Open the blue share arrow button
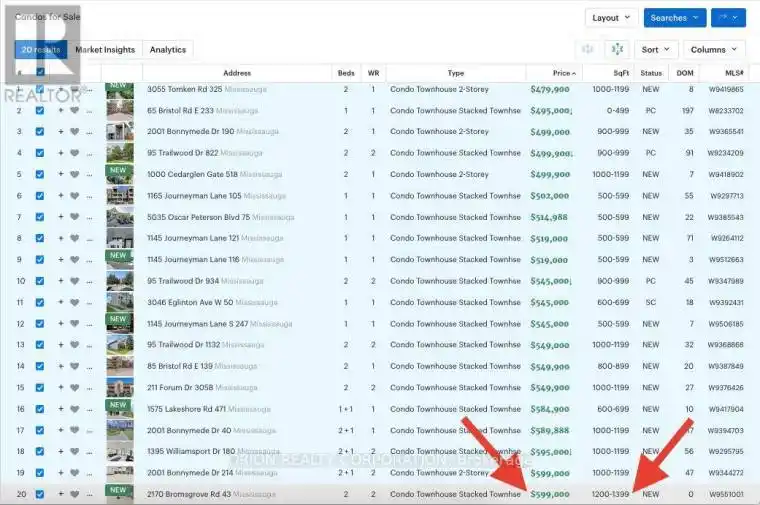Image resolution: width=760 pixels, height=505 pixels. click(727, 18)
